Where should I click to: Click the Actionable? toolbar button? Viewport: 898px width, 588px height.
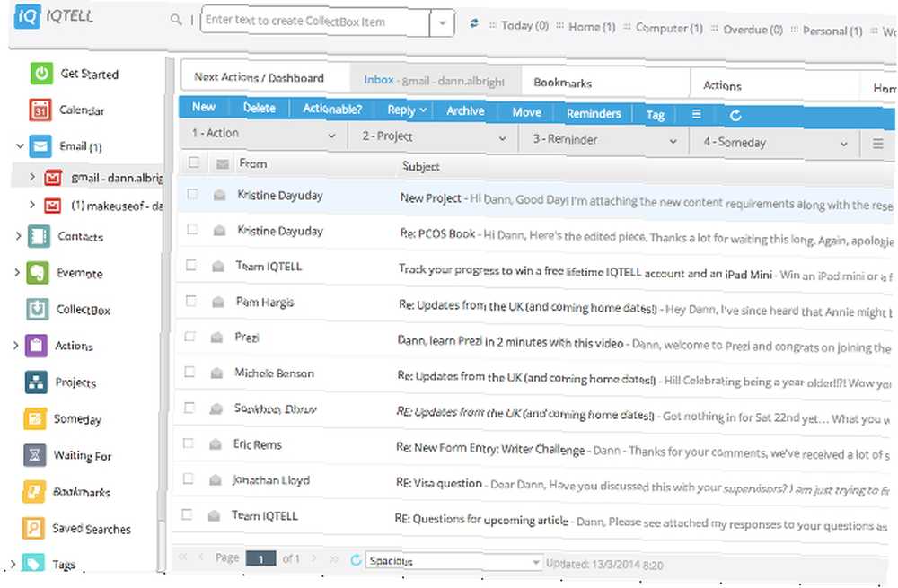pos(332,109)
